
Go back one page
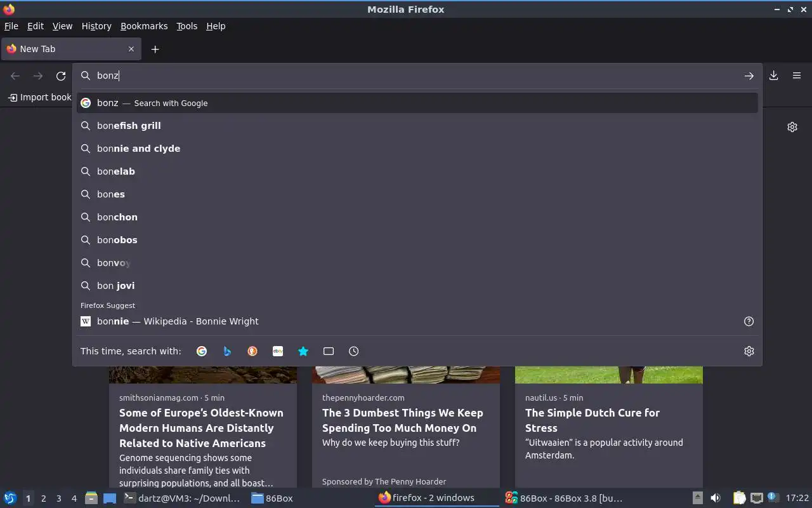(x=15, y=76)
